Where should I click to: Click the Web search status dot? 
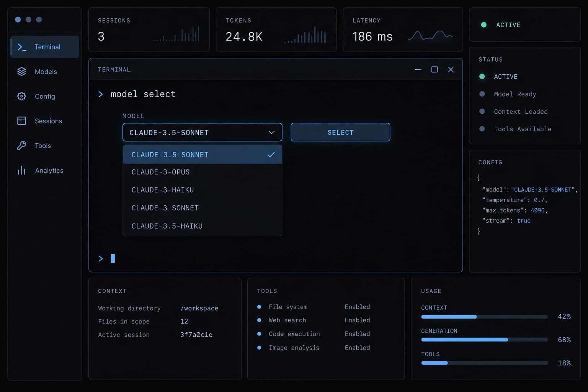259,320
